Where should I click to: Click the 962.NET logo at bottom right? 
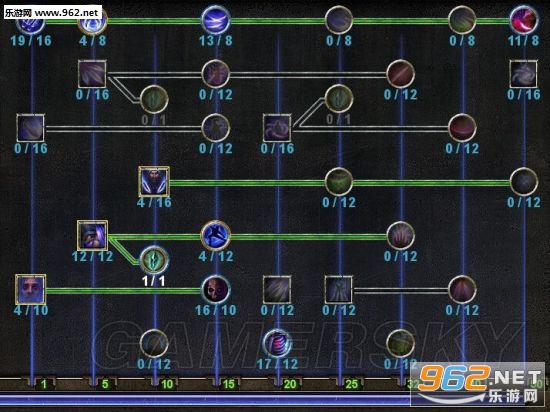coord(478,383)
